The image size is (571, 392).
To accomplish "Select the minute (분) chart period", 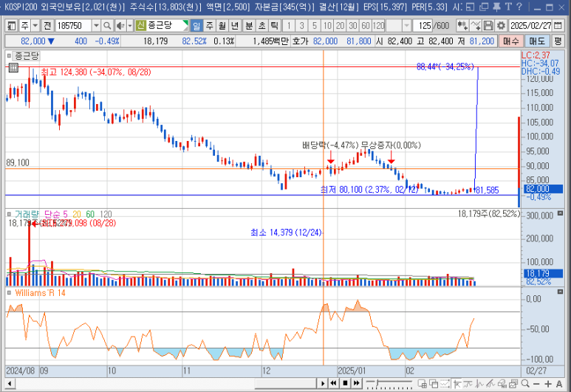I will click(249, 26).
